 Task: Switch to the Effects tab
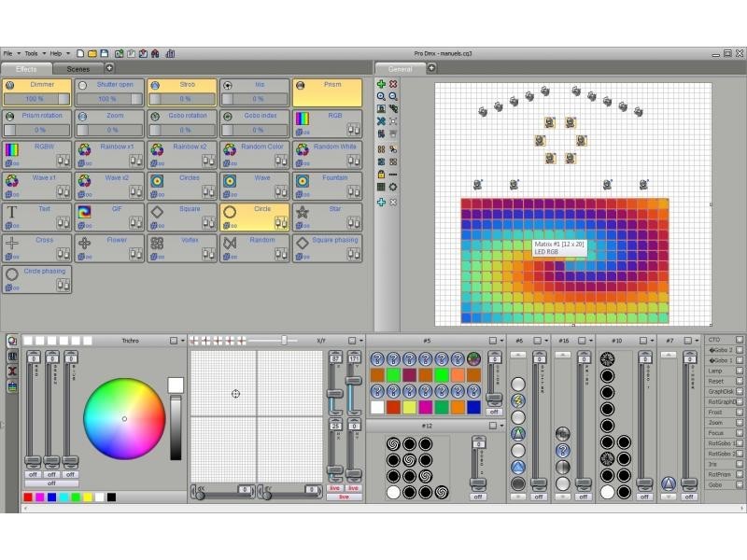[26, 69]
